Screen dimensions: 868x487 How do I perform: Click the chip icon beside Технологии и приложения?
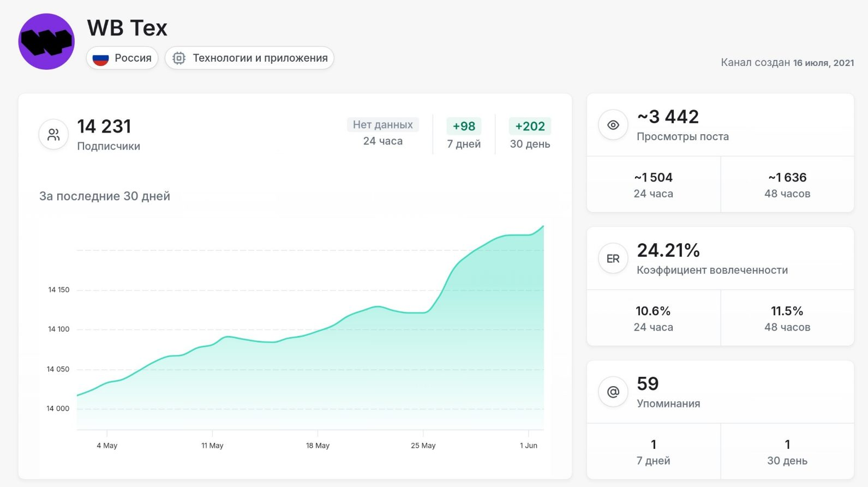[179, 58]
